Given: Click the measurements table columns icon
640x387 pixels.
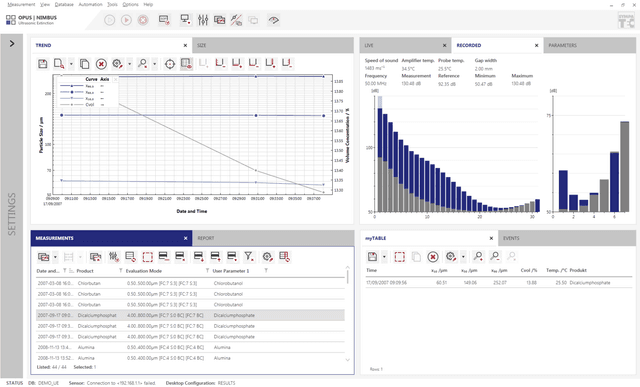Looking at the screenshot, I should coord(284,256).
